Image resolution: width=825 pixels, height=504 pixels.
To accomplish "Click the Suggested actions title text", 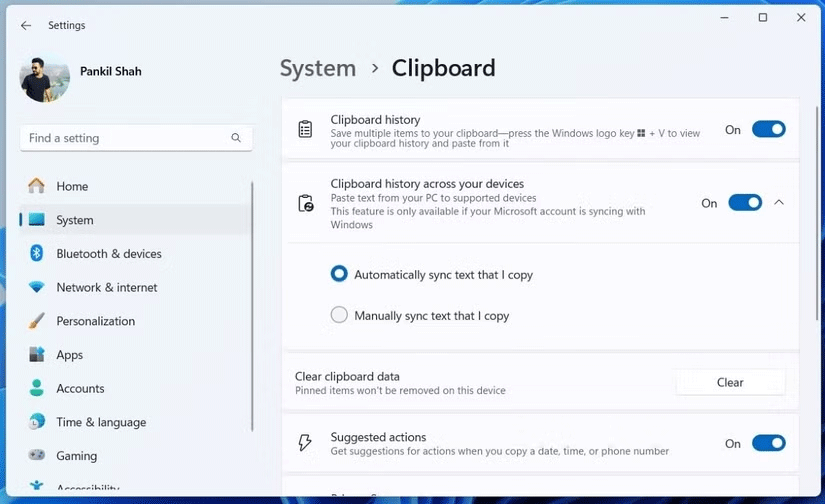I will [378, 437].
